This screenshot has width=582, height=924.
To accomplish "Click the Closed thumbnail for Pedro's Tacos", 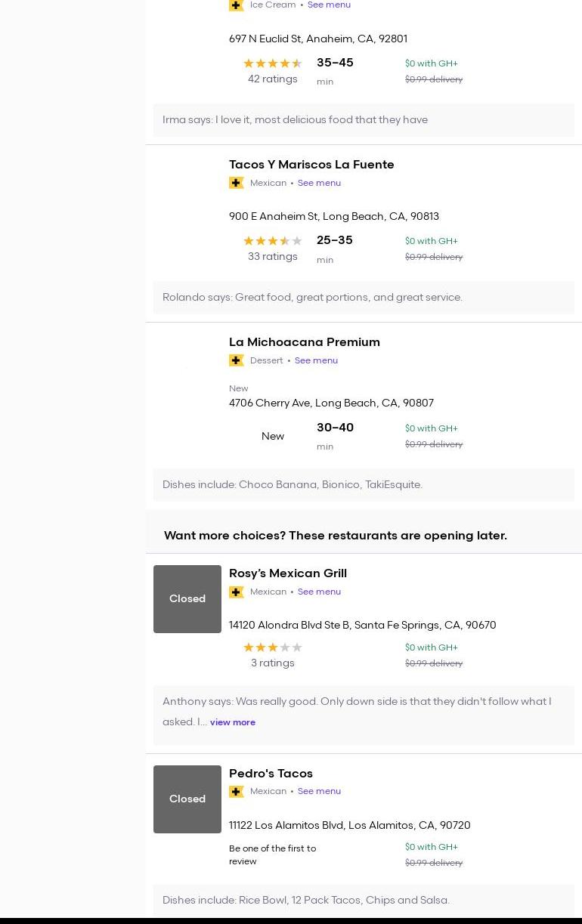I will click(x=187, y=799).
